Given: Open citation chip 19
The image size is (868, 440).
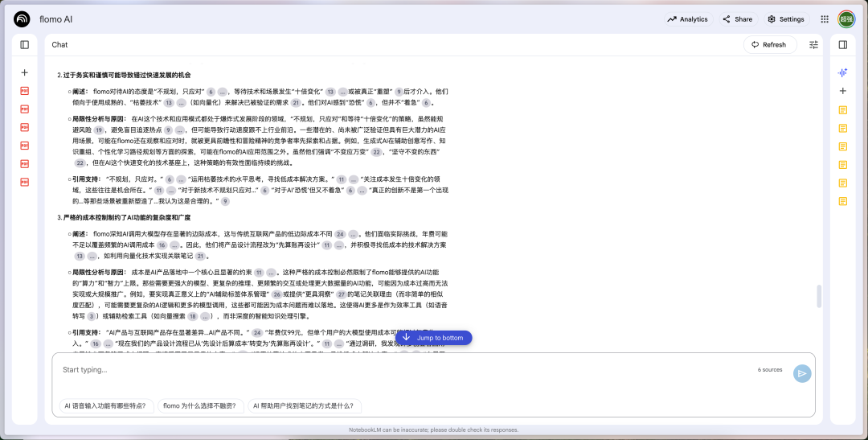Looking at the screenshot, I should (99, 130).
